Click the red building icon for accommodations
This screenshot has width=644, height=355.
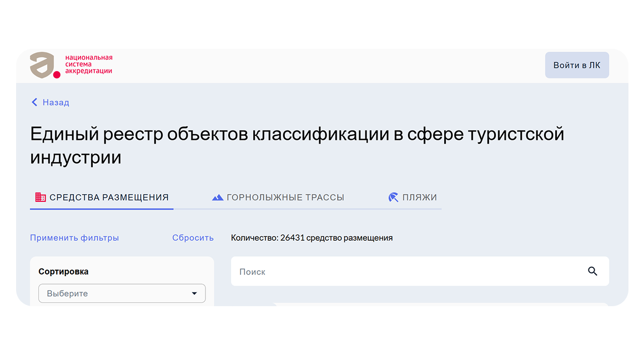tap(40, 197)
